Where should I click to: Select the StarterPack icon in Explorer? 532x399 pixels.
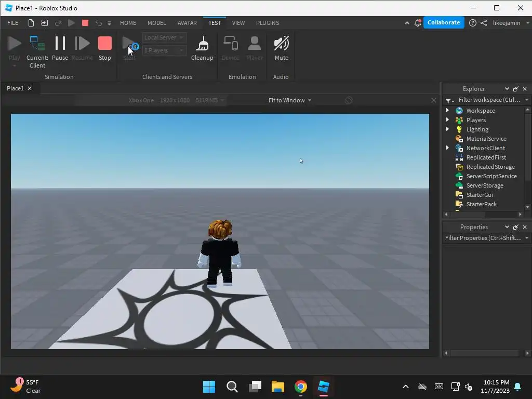(459, 204)
